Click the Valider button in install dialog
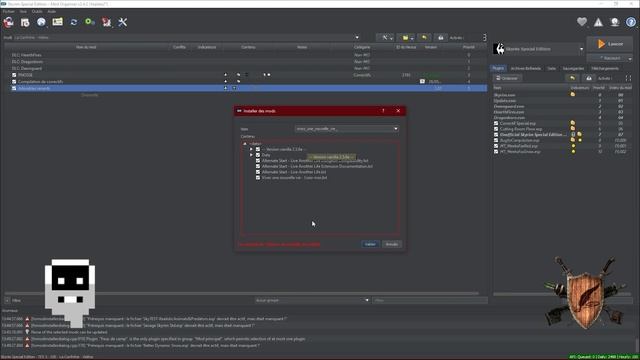Screen dimensions: 640x360 click(x=370, y=244)
